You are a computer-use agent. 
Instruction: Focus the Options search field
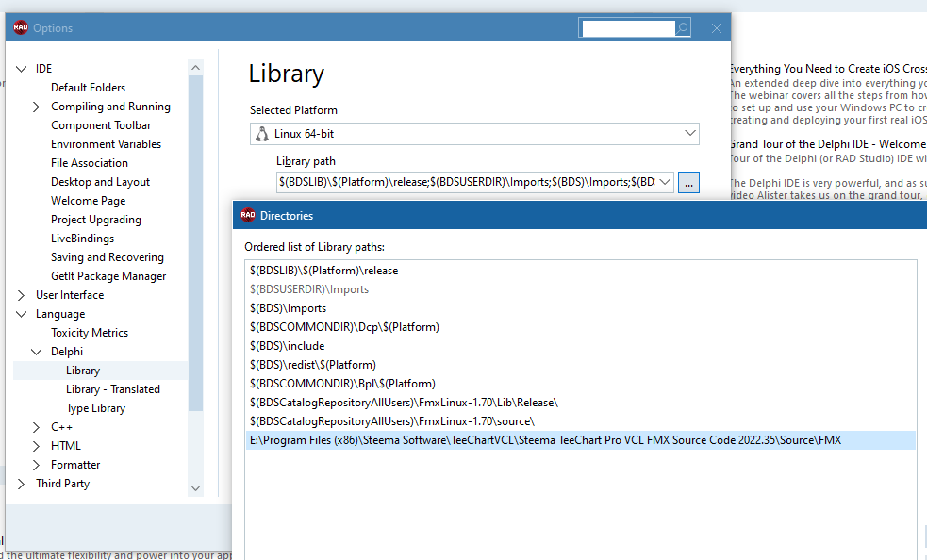click(628, 27)
